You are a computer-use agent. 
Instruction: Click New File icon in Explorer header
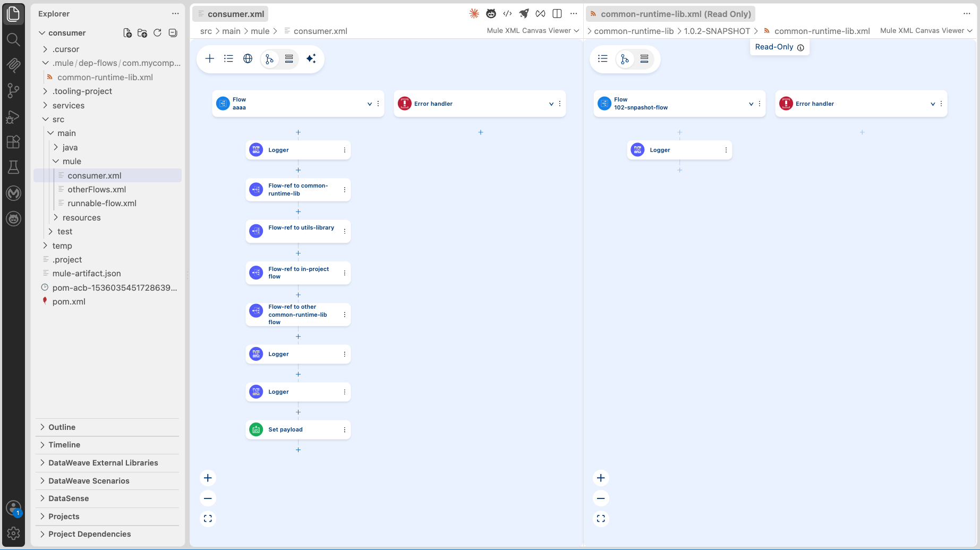(127, 33)
